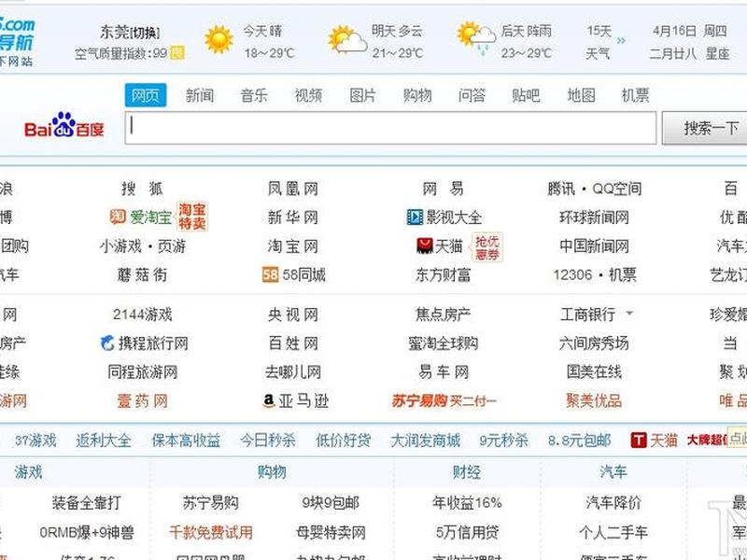Open the 国美在线 link
The image size is (747, 560).
click(x=594, y=371)
